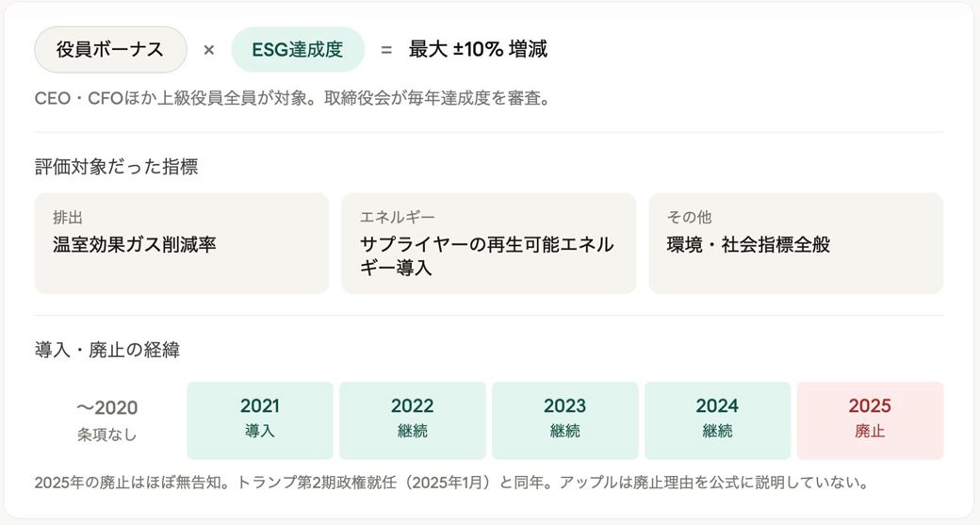Select the 温室効果ガス削減率 indicator title
Screen dimensions: 980x525
click(135, 244)
